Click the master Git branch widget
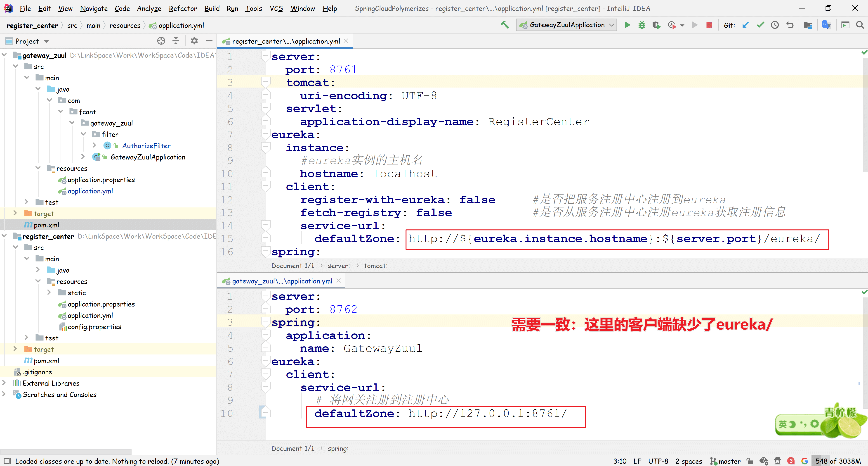The image size is (868, 466). [725, 461]
